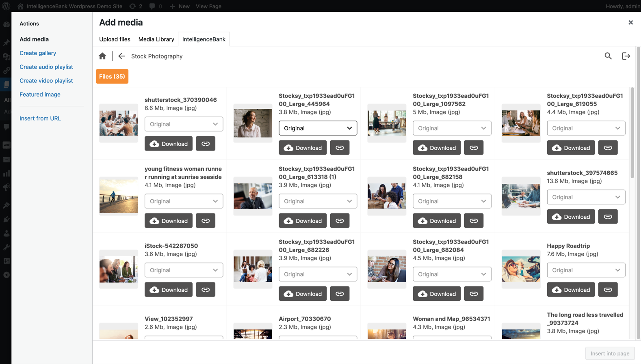641x364 pixels.
Task: Click the link icon for Happy Roadtrip
Action: [608, 290]
